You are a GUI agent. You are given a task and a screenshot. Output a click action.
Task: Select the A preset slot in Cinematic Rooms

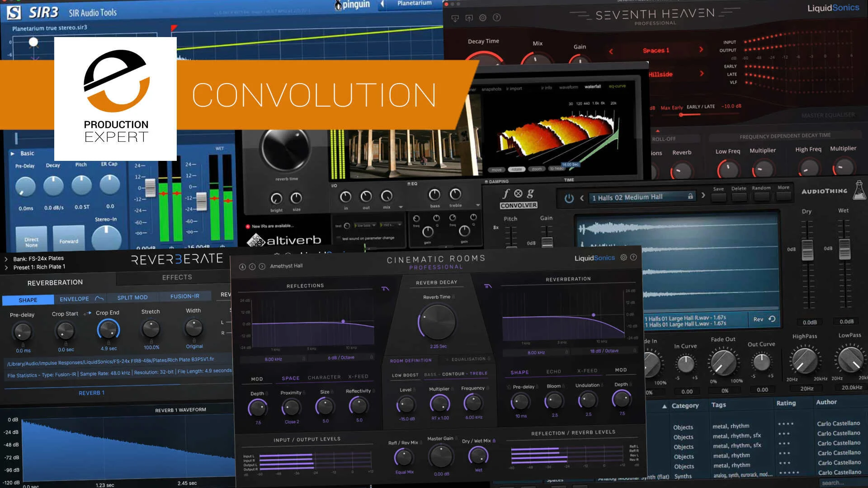[242, 267]
